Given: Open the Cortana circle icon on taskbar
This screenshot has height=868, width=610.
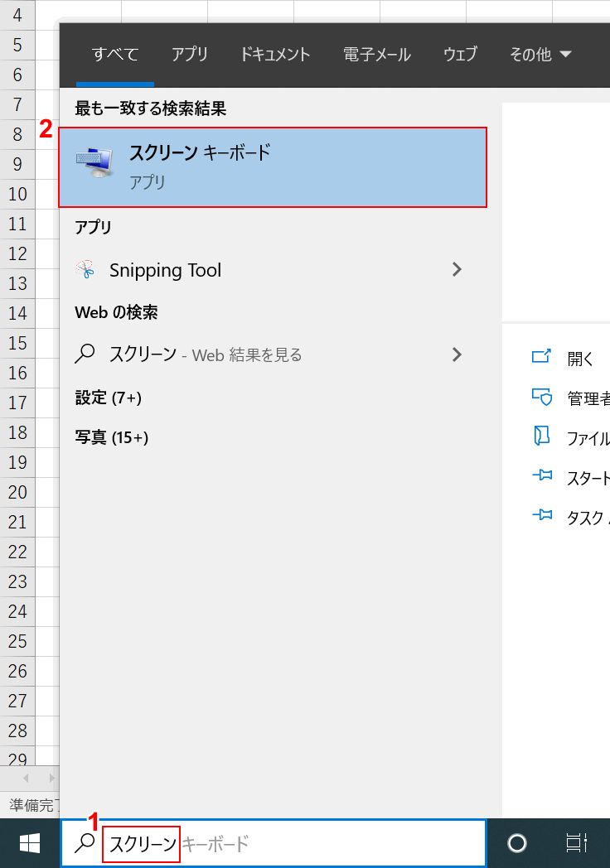Looking at the screenshot, I should (x=517, y=842).
